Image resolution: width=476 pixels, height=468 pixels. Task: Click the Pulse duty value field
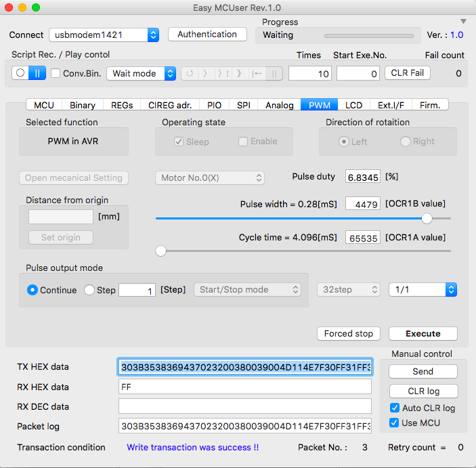pyautogui.click(x=363, y=177)
